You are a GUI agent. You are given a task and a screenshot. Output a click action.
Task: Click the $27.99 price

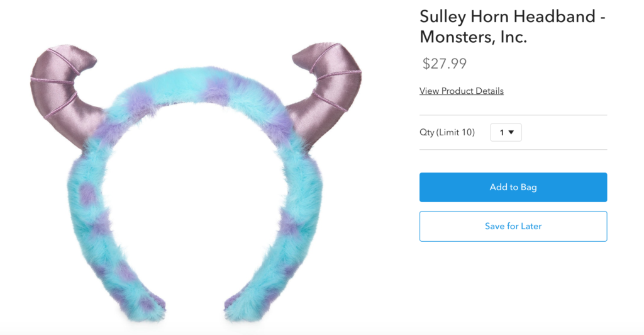(445, 64)
